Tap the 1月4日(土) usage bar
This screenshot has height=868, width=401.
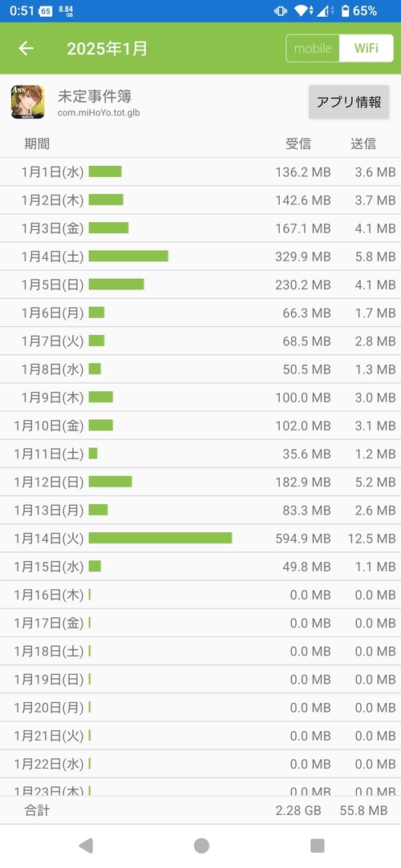(x=128, y=256)
